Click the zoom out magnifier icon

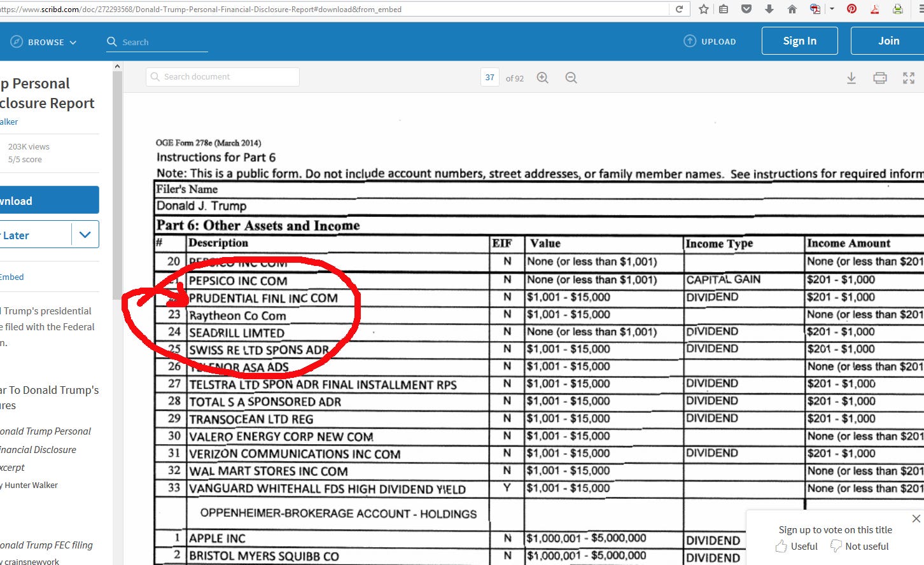pyautogui.click(x=571, y=78)
